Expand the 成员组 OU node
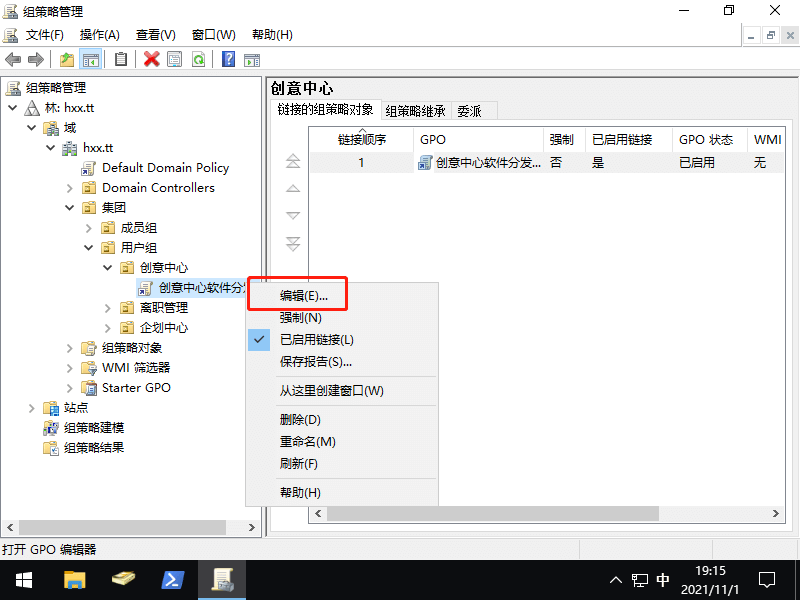 [x=89, y=228]
